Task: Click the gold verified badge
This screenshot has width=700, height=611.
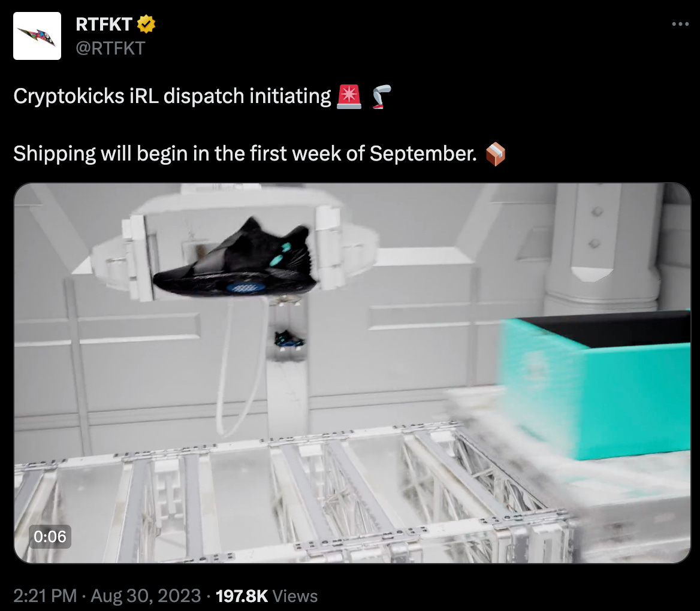Action: [146, 24]
